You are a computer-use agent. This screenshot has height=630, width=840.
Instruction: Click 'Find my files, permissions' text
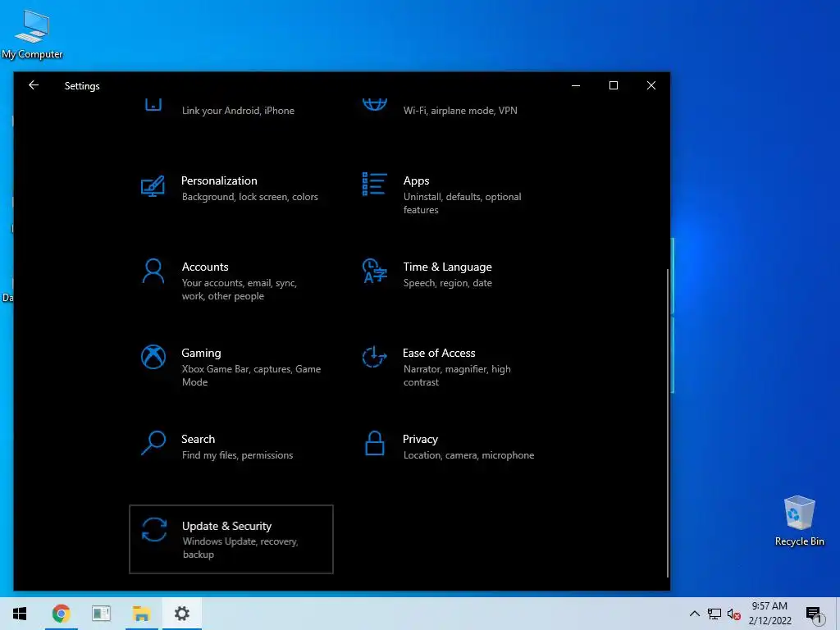[237, 454]
